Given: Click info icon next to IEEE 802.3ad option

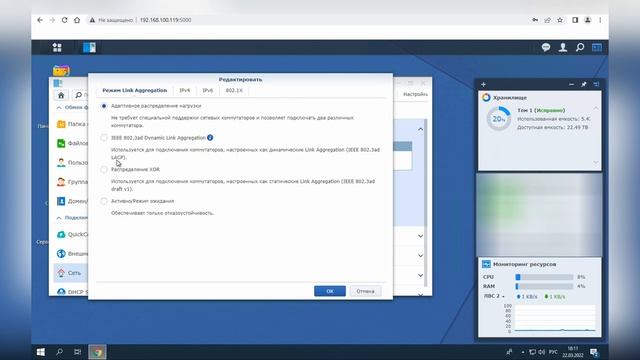Looking at the screenshot, I should point(210,138).
